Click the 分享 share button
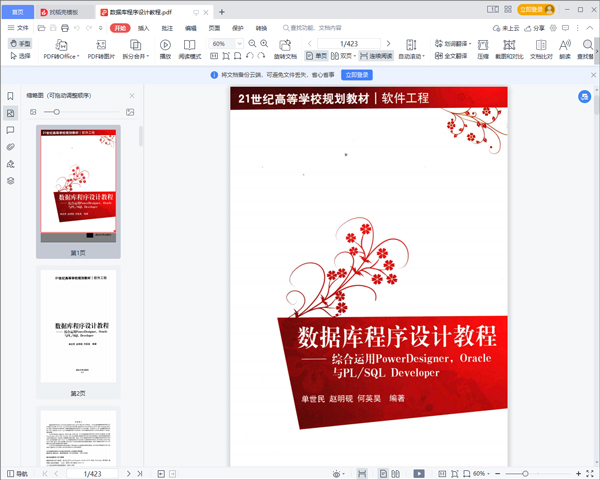The image size is (600, 480). (x=534, y=28)
